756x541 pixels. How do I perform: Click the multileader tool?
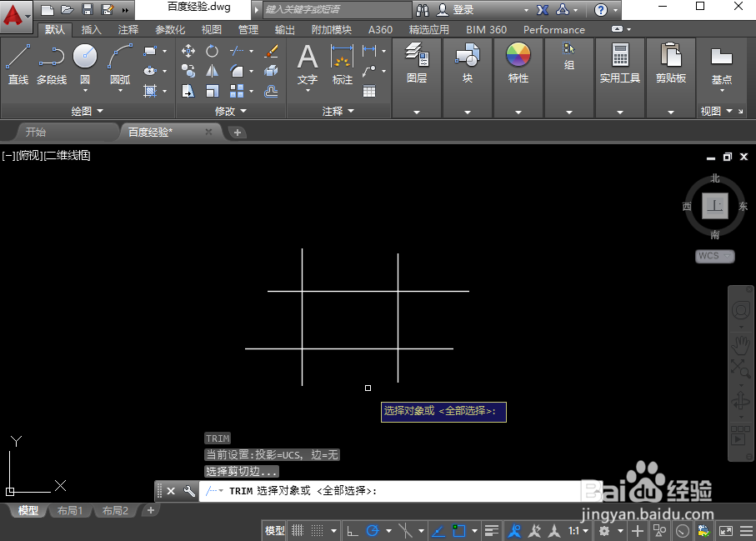(369, 71)
